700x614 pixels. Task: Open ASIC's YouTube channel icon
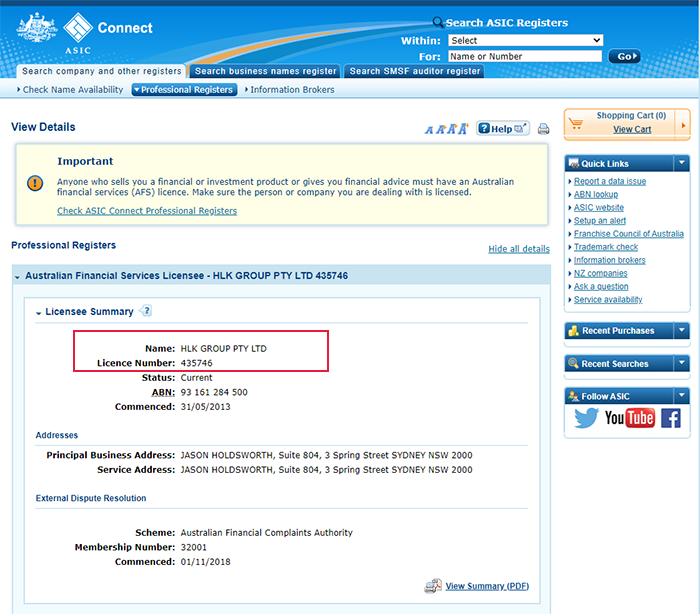pyautogui.click(x=629, y=418)
